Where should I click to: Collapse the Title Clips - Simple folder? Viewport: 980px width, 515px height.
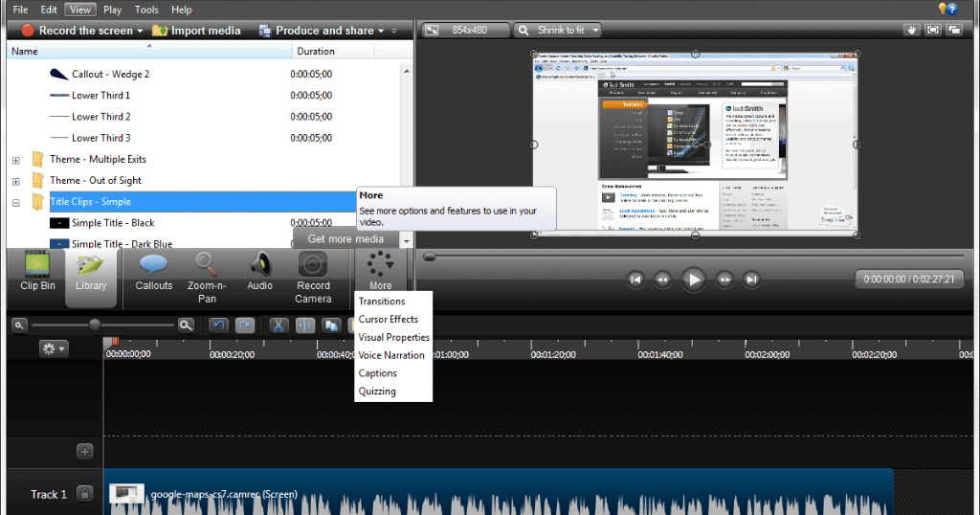pos(16,203)
